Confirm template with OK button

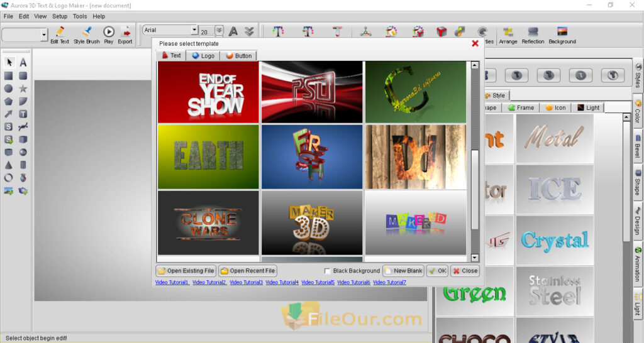(438, 271)
